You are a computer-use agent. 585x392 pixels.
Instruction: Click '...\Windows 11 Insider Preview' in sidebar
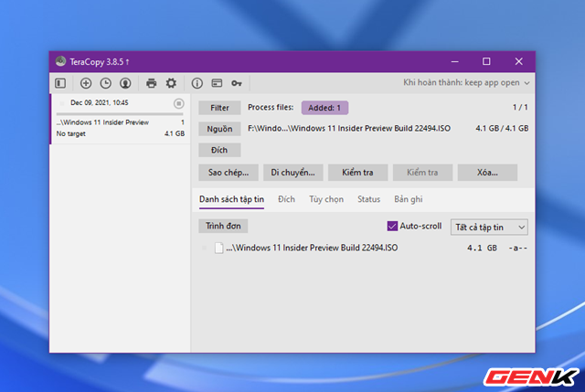coord(102,122)
